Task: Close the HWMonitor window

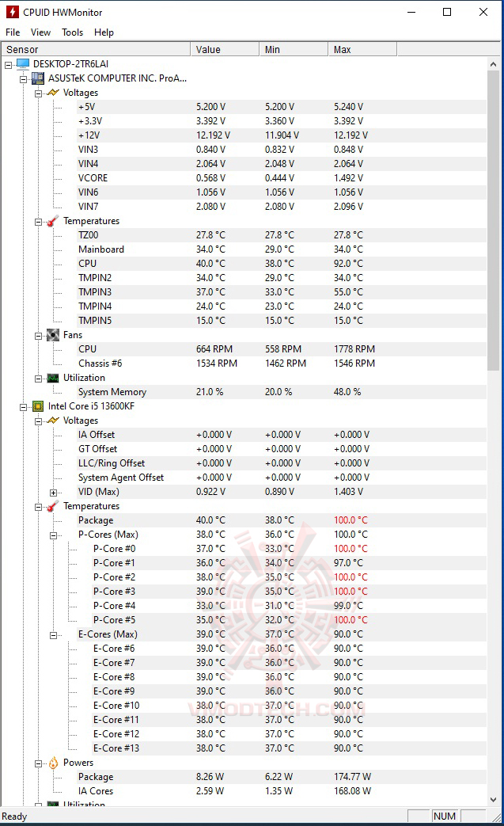Action: tap(483, 12)
